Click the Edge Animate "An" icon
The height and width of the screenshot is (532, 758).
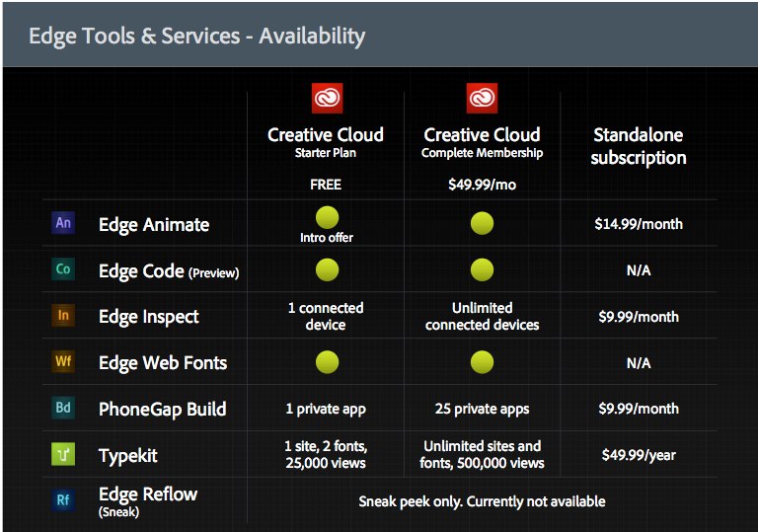tap(63, 223)
